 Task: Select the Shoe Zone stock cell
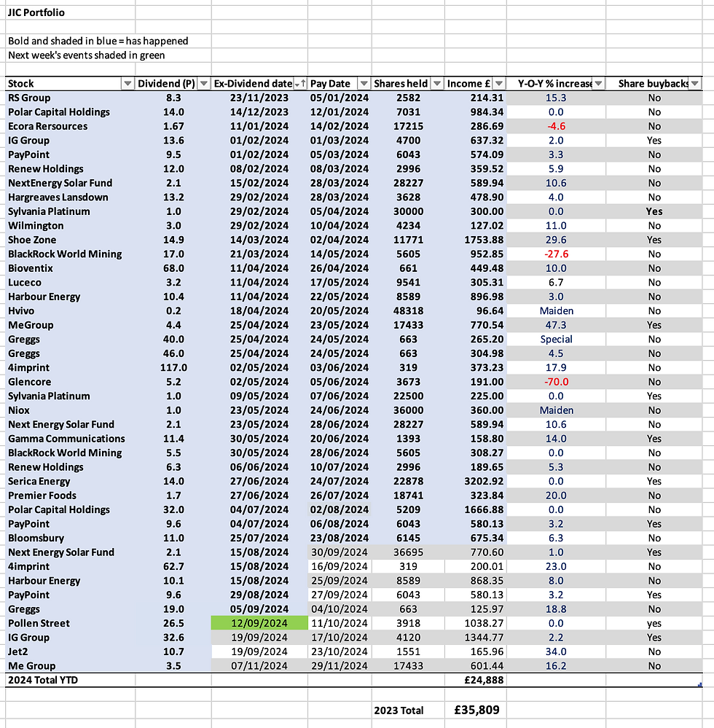pos(71,240)
